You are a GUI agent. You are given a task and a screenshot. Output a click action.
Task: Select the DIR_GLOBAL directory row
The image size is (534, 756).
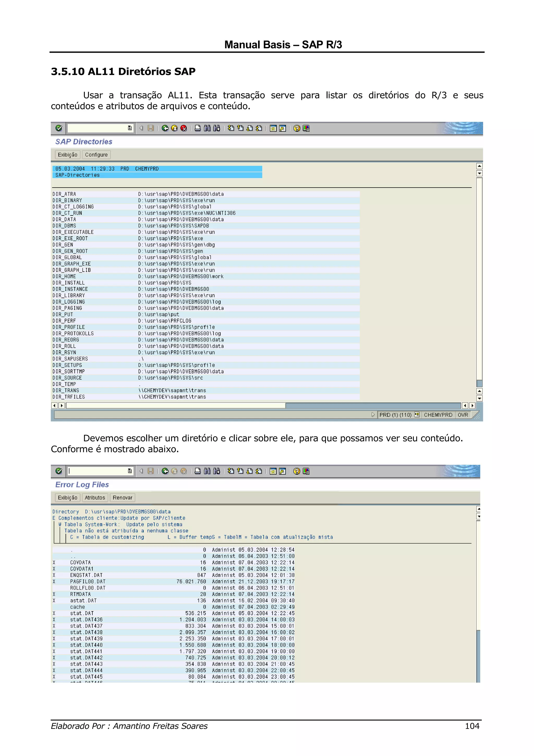point(206,257)
